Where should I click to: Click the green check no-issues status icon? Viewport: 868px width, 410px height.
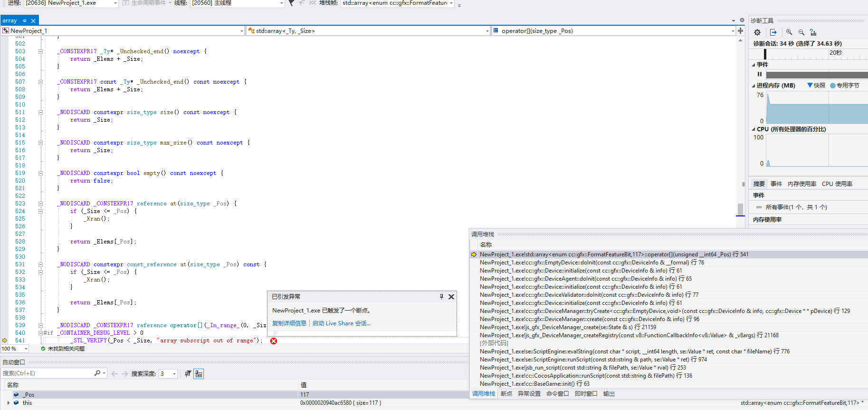coord(43,349)
